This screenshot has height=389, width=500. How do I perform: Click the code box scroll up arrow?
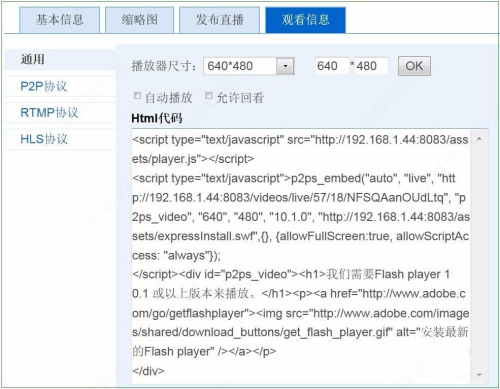pos(479,139)
